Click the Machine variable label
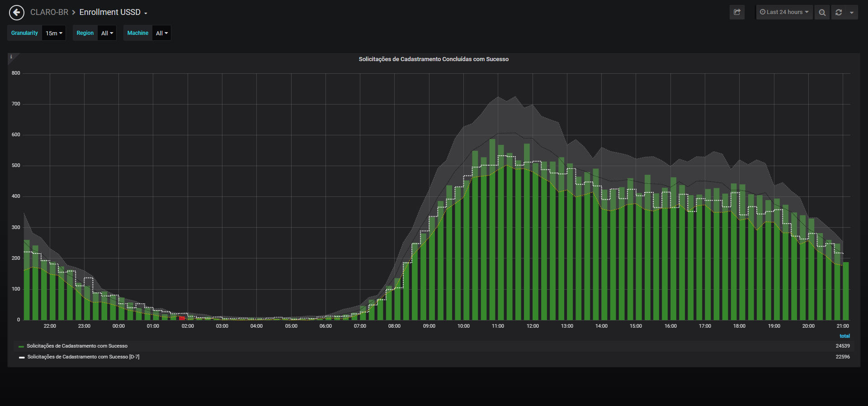This screenshot has height=406, width=868. pos(138,33)
